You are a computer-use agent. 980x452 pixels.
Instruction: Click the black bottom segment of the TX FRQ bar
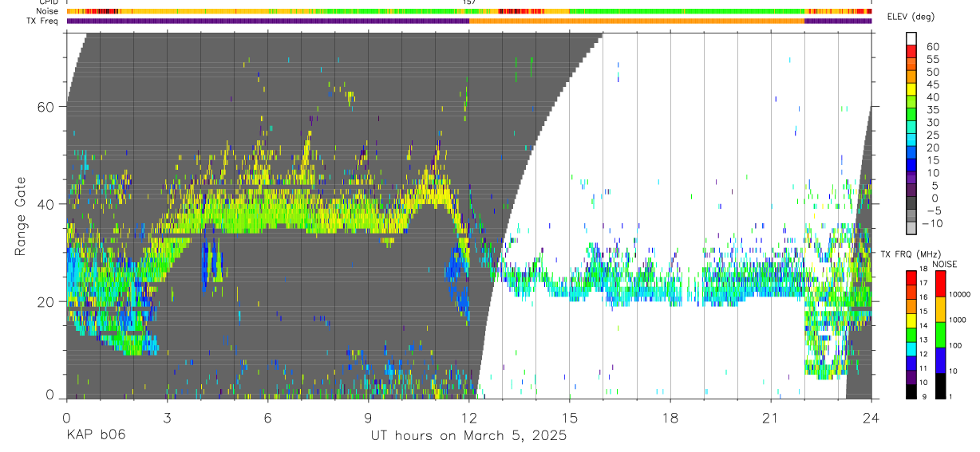coord(911,391)
